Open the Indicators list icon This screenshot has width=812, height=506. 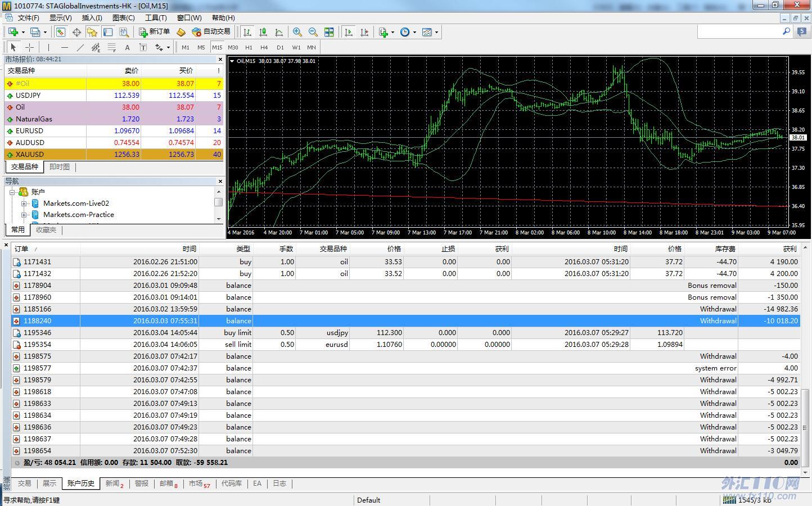point(384,32)
